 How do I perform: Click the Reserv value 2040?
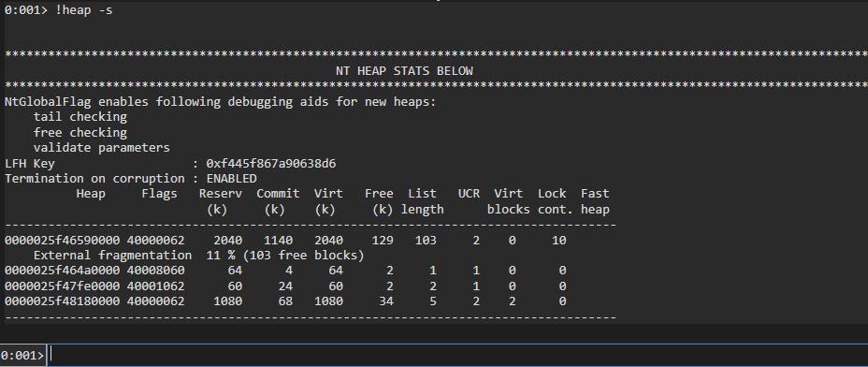[x=227, y=241]
